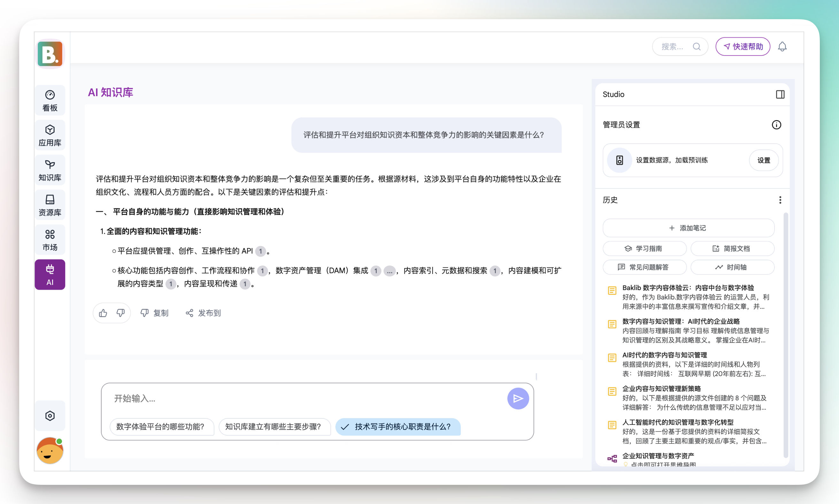Open the 看板 dashboard sidebar icon
The width and height of the screenshot is (839, 504).
pyautogui.click(x=50, y=101)
